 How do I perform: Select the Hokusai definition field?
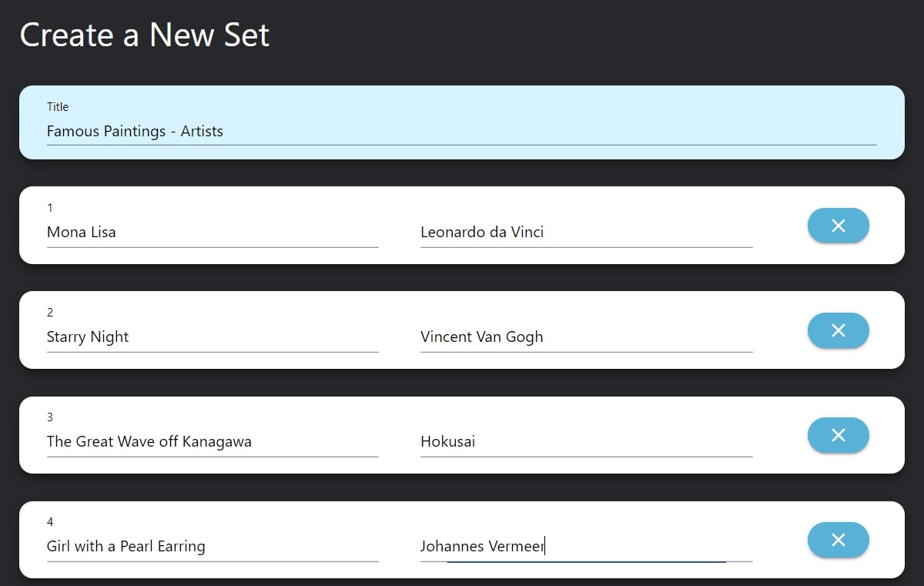point(586,441)
